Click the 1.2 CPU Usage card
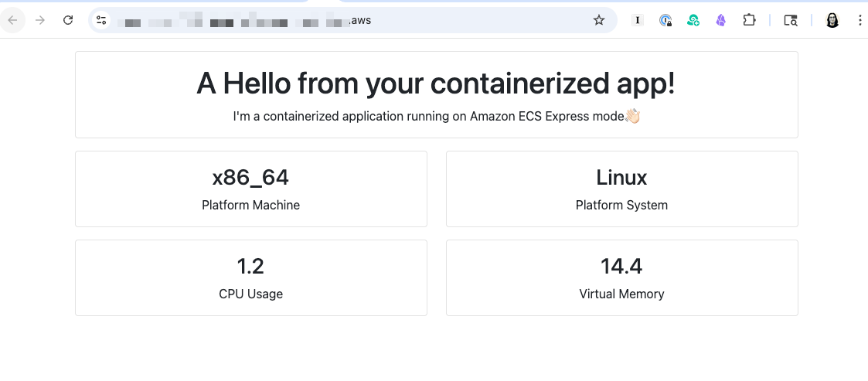The width and height of the screenshot is (868, 381). pos(250,277)
